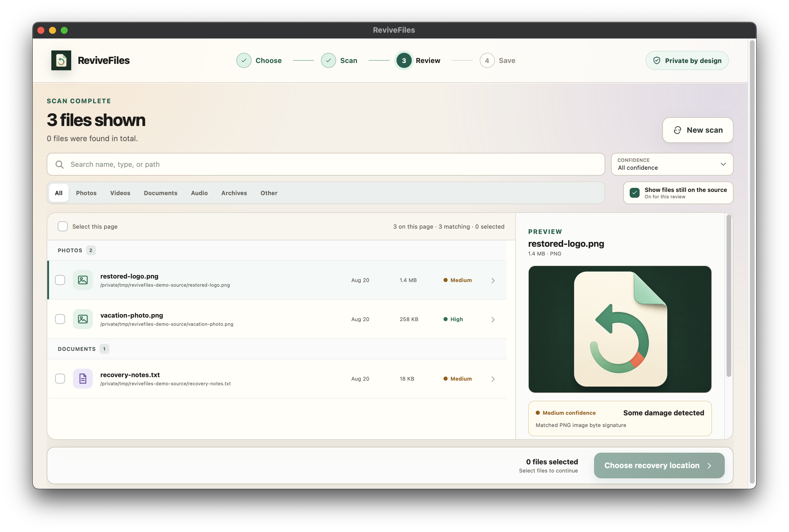The image size is (789, 532).
Task: Select the vacation-photo.png file name
Action: pyautogui.click(x=132, y=315)
